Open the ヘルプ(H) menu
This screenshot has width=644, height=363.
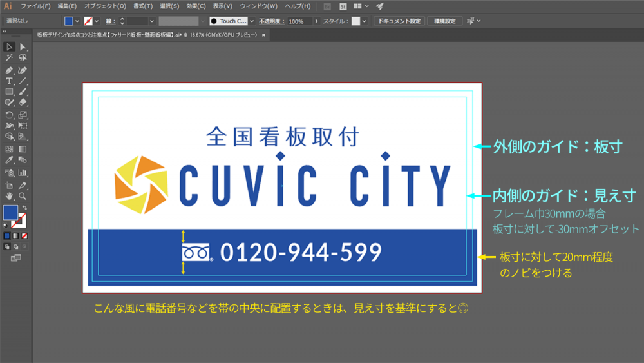tap(298, 6)
